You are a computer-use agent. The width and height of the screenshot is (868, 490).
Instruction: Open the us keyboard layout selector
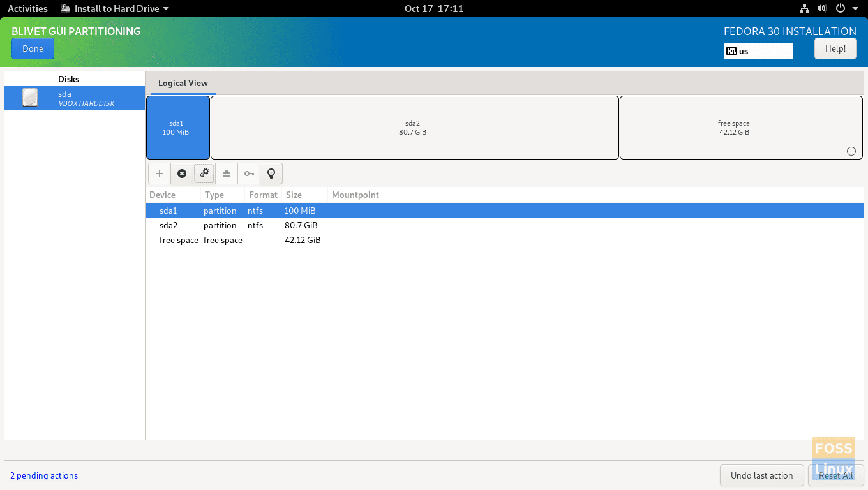[758, 51]
